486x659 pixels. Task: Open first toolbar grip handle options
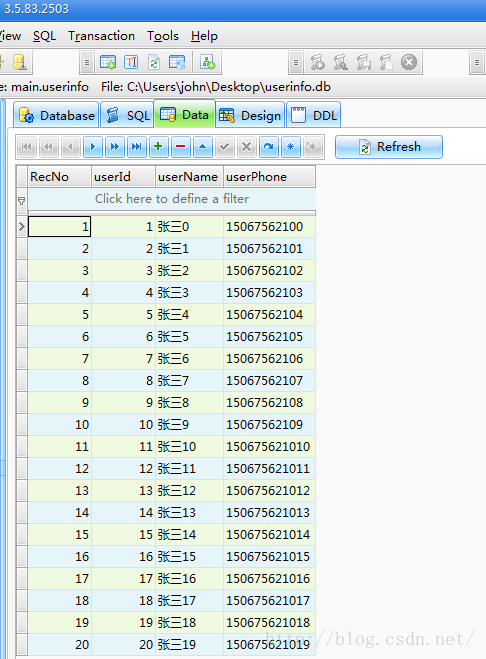click(87, 63)
